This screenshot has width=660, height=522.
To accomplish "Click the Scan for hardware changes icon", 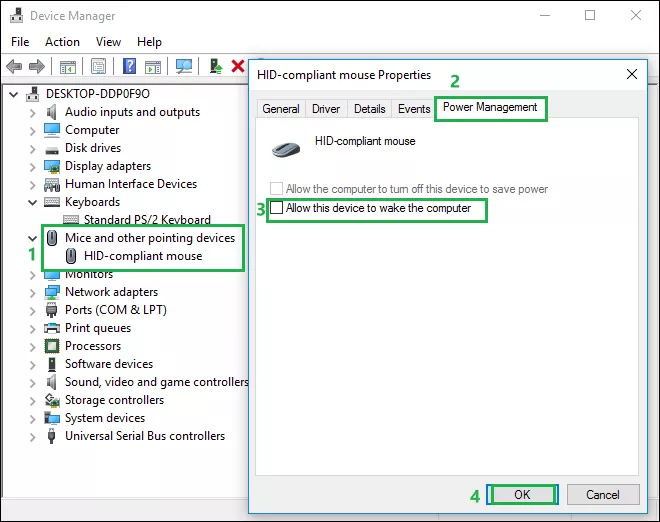I will point(184,66).
